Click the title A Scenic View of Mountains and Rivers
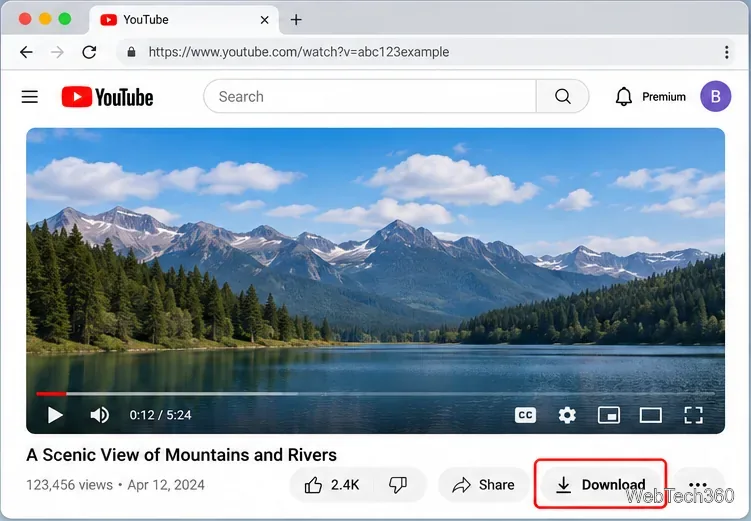751x521 pixels. coord(182,454)
